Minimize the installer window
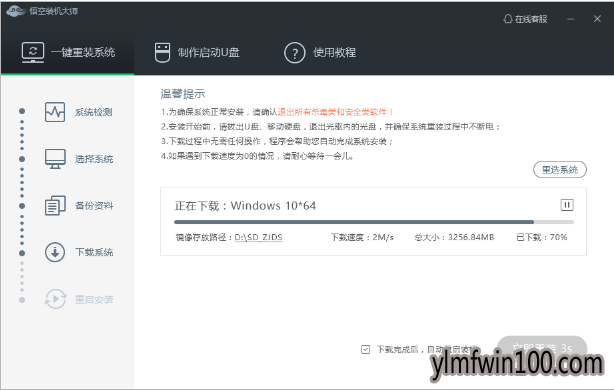Image resolution: width=614 pixels, height=390 pixels. click(571, 19)
